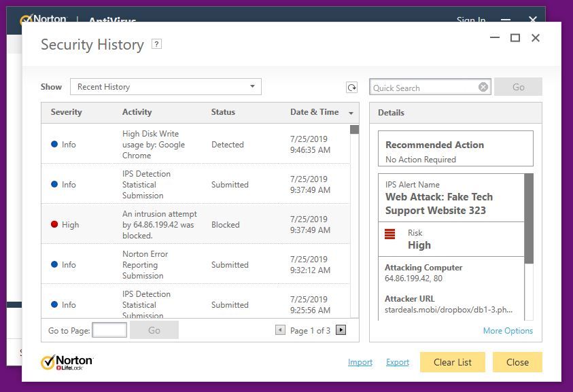Image resolution: width=573 pixels, height=392 pixels.
Task: Click the Go to Page Go button
Action: tap(154, 330)
